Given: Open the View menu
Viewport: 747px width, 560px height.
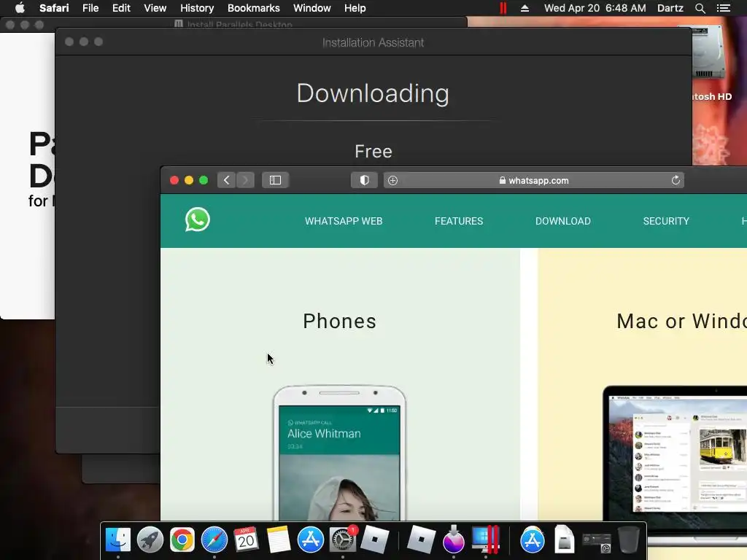Looking at the screenshot, I should coord(155,8).
